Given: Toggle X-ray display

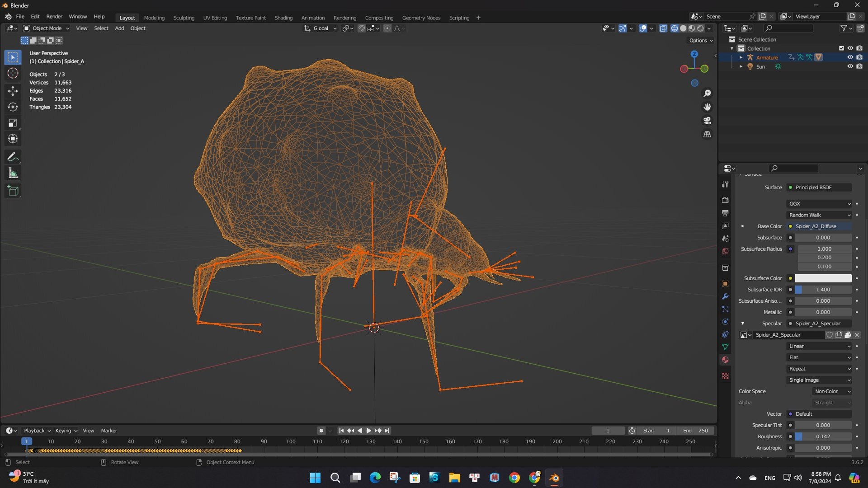Looking at the screenshot, I should 663,28.
